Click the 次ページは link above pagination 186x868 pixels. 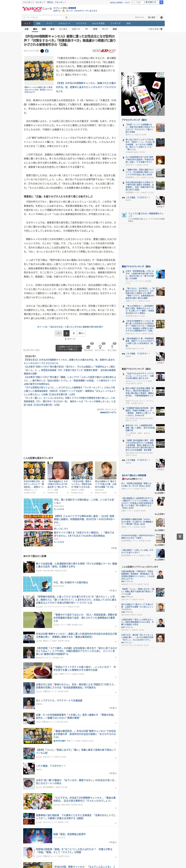tap(70, 327)
